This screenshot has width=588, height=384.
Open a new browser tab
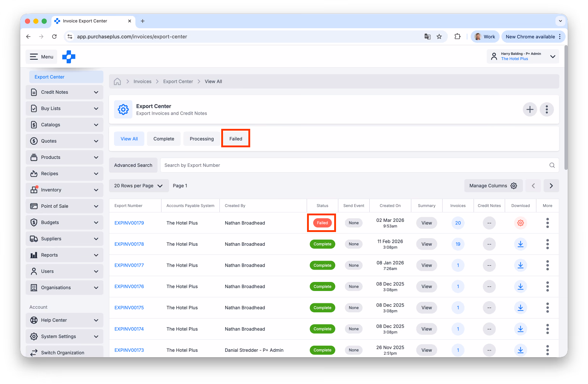pyautogui.click(x=143, y=21)
